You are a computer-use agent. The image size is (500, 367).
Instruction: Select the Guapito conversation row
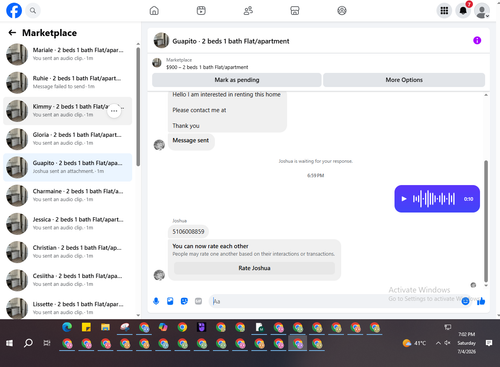(x=67, y=167)
